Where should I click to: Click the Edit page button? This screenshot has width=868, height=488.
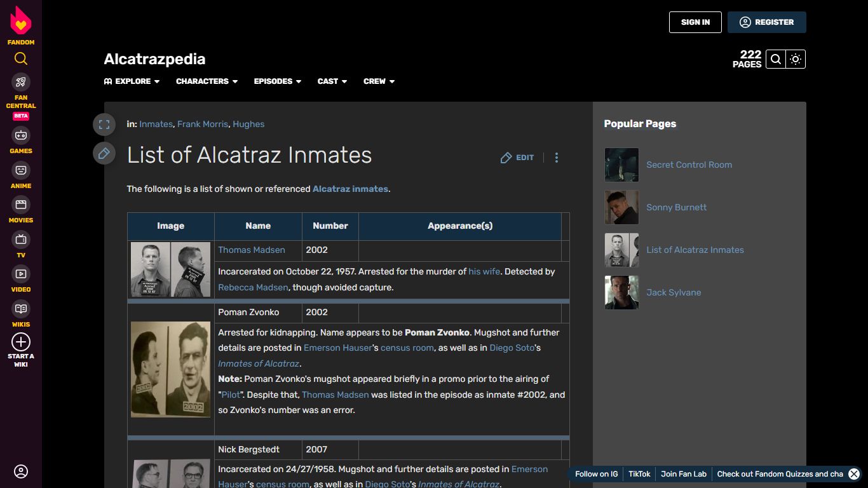click(x=517, y=158)
